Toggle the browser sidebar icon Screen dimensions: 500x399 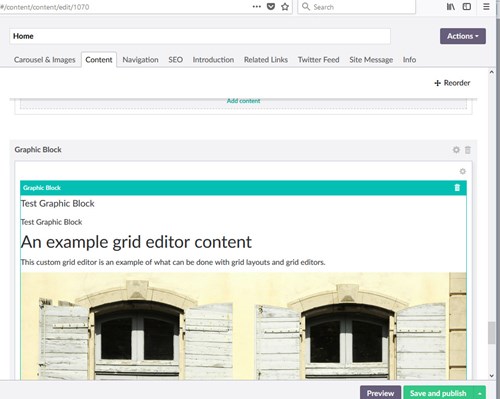click(467, 7)
